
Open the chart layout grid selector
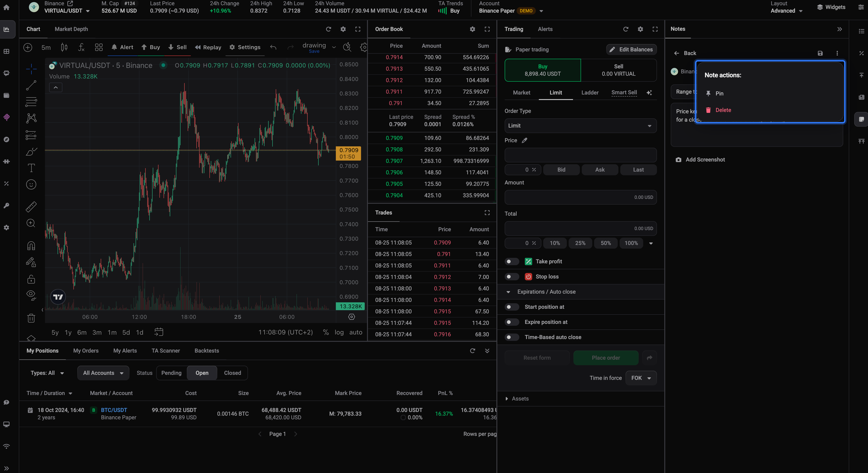point(99,47)
